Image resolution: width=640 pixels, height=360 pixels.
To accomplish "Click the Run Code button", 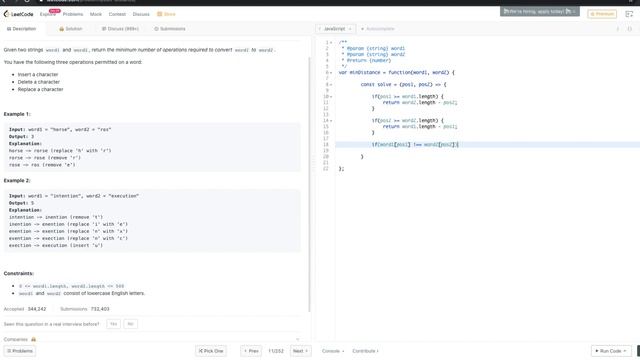I will pyautogui.click(x=611, y=351).
